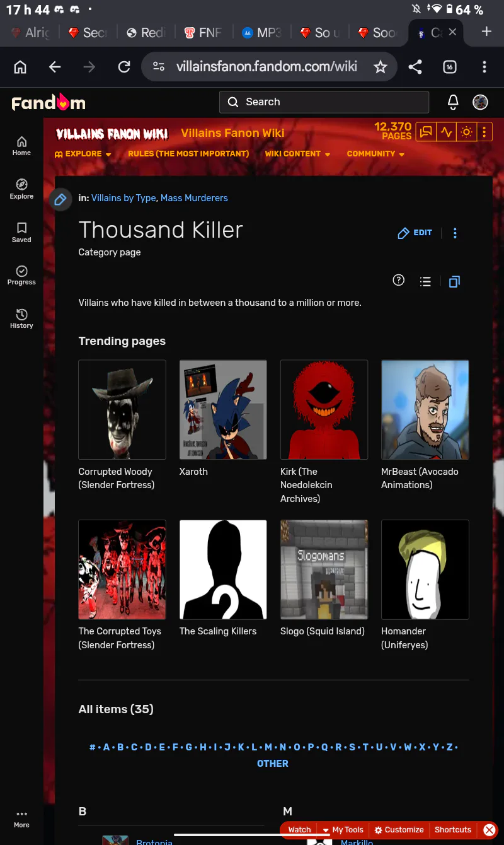504x845 pixels.
Task: Open More options in Fandom sidebar
Action: click(21, 819)
